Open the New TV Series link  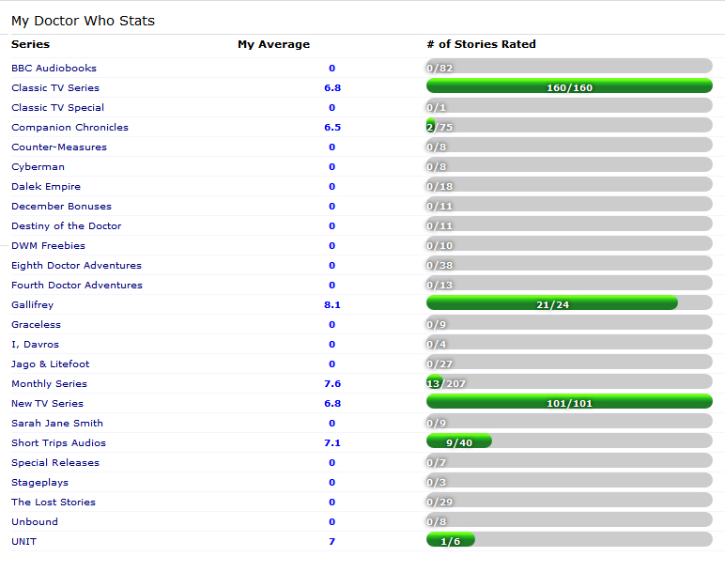click(x=47, y=403)
